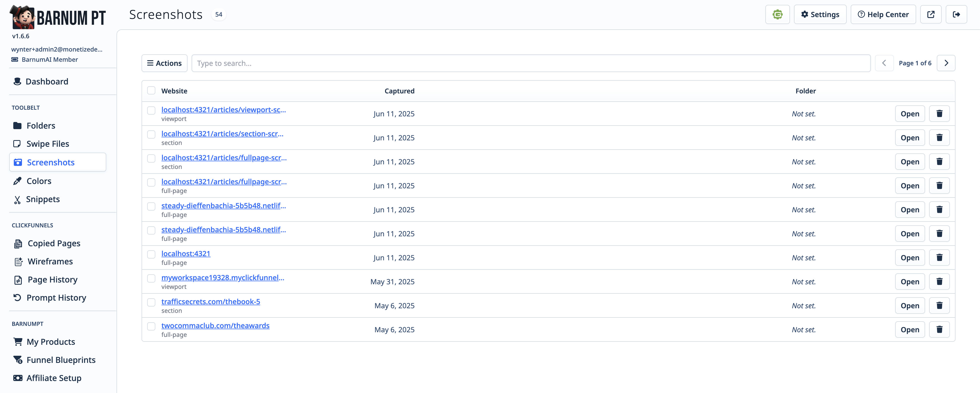Open the steady-dieffenbachia netlify link in first matching row
Viewport: 980px width, 393px height.
coord(223,206)
